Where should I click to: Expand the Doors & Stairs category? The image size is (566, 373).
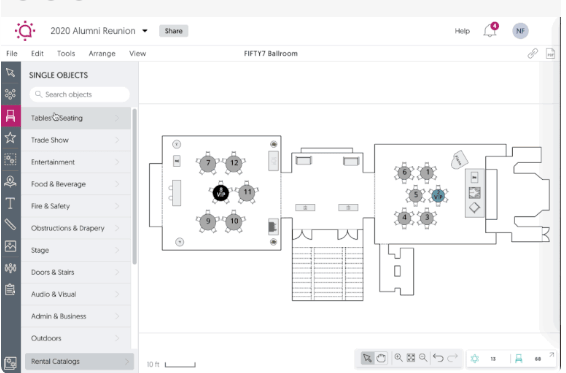76,272
